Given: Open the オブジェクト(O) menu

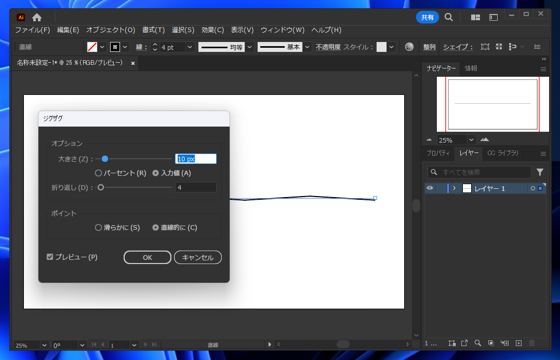Looking at the screenshot, I should coord(111,30).
